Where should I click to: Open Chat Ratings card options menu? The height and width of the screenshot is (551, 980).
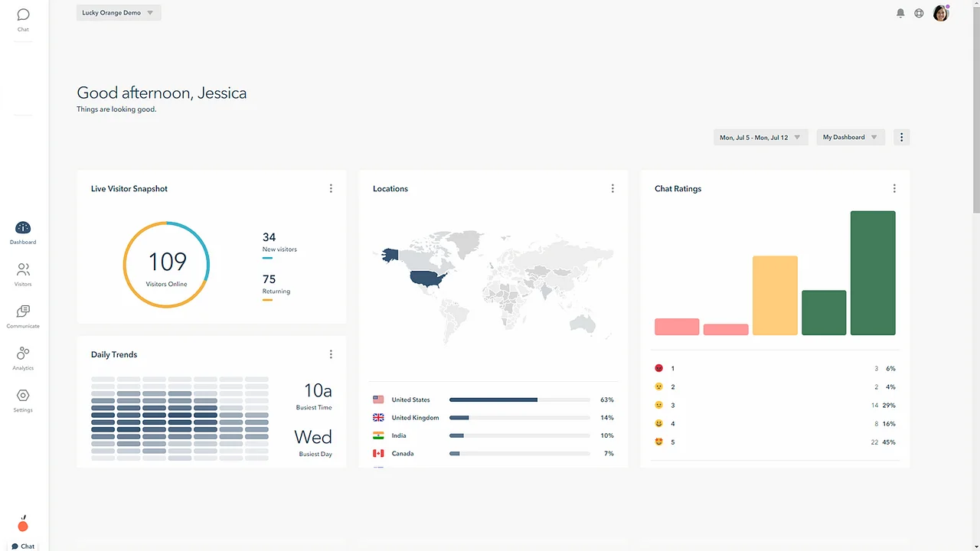tap(894, 188)
